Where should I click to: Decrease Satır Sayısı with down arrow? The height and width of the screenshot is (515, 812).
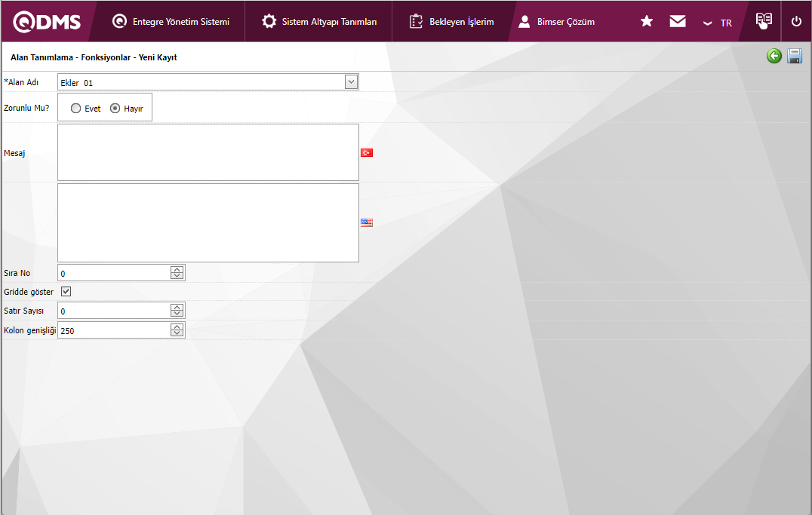pyautogui.click(x=177, y=314)
